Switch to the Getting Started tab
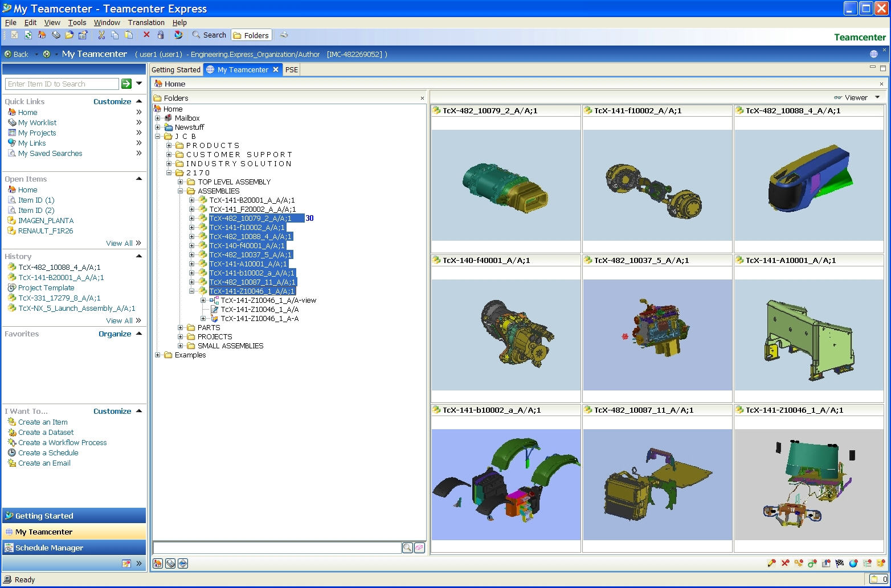 pyautogui.click(x=176, y=69)
